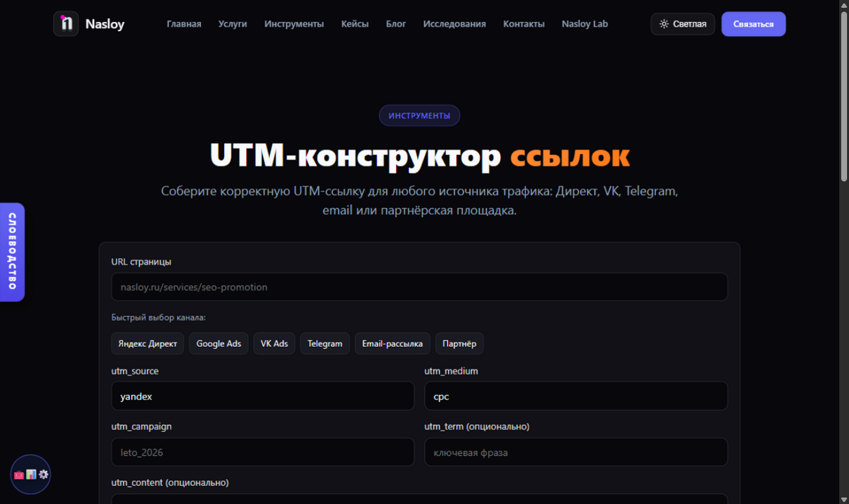Go to the Главная menu item

[x=184, y=24]
